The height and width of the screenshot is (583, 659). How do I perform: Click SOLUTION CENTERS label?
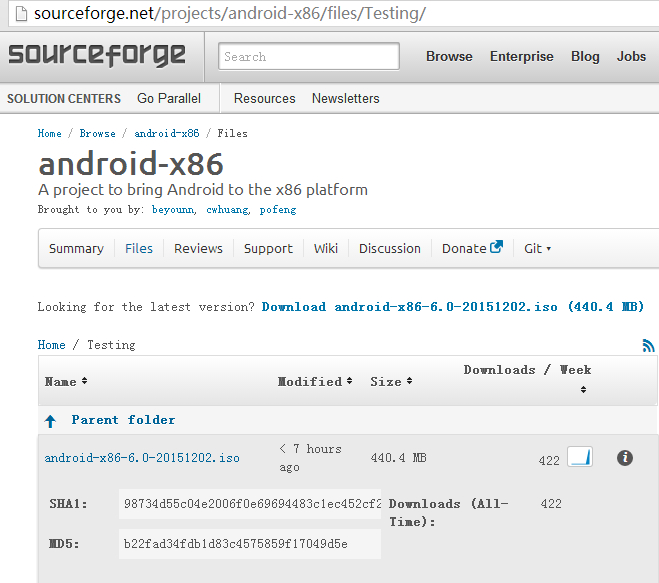click(64, 98)
